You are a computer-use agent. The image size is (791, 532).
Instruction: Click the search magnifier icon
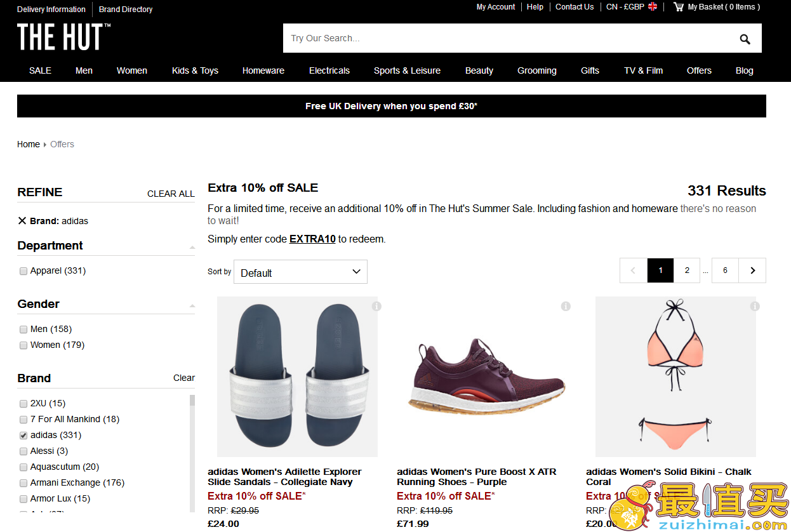coord(745,39)
